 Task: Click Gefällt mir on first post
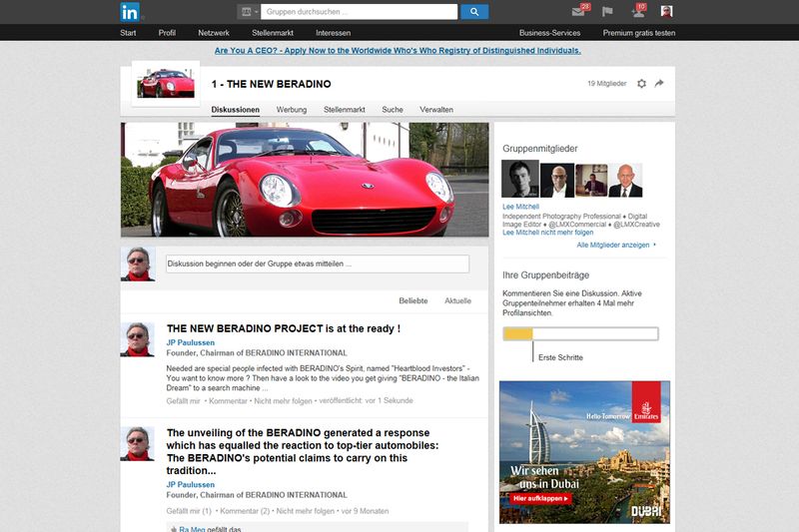pos(183,400)
